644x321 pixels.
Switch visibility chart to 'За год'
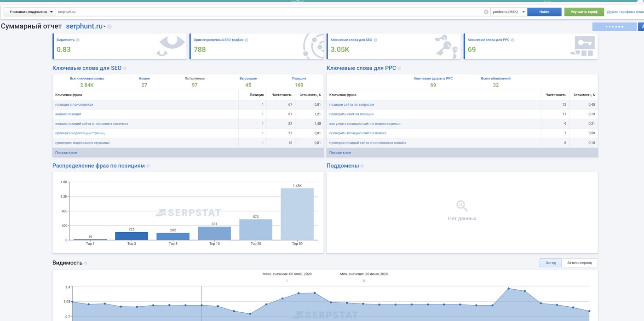551,263
